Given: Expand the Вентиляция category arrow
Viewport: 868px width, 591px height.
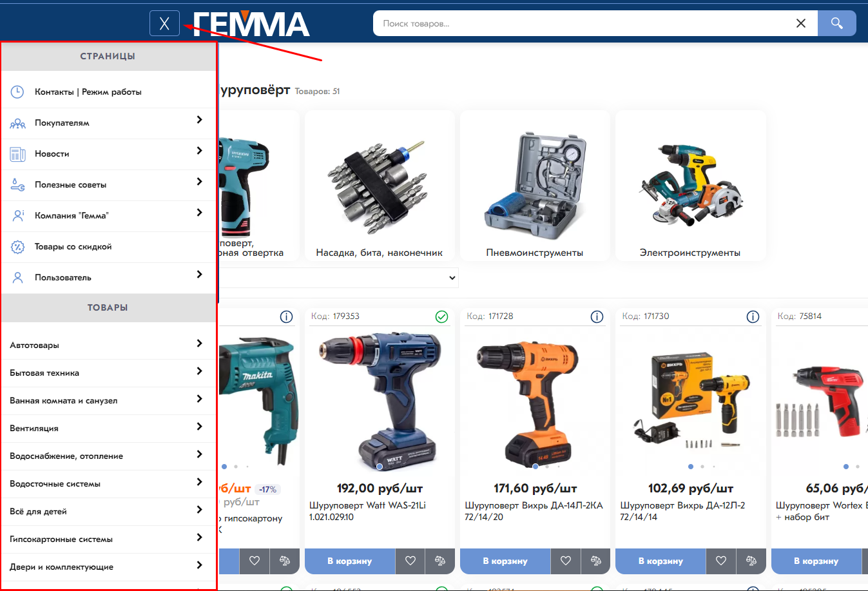Looking at the screenshot, I should 199,427.
